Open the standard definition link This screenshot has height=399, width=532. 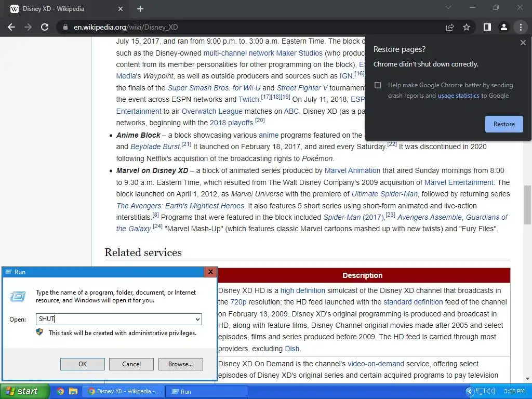coord(413,302)
